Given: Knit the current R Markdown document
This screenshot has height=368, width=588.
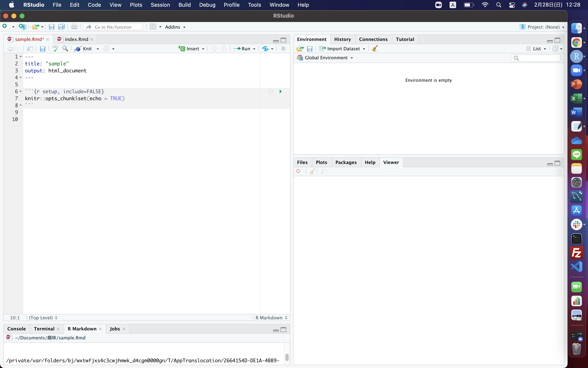Looking at the screenshot, I should pos(83,49).
